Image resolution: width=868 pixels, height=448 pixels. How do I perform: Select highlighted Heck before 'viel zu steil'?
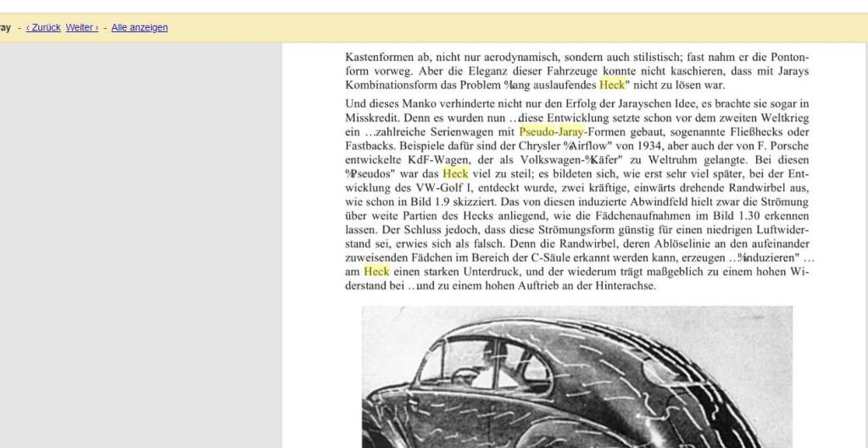pyautogui.click(x=455, y=174)
